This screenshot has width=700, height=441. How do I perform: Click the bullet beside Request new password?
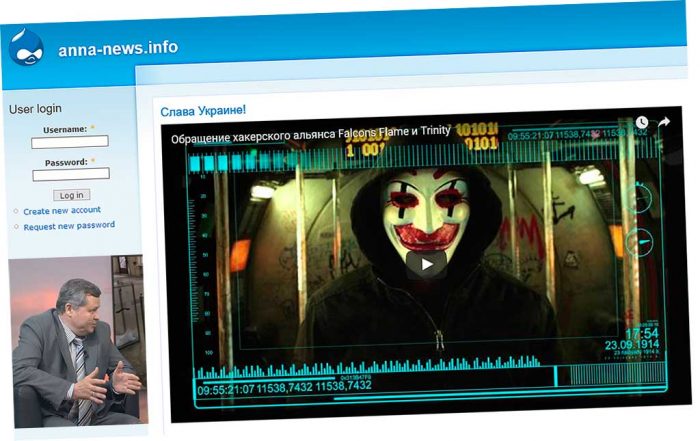[x=15, y=227]
